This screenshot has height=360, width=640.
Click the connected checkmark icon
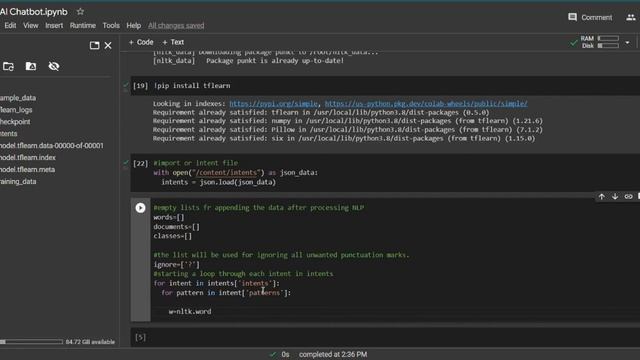click(573, 42)
